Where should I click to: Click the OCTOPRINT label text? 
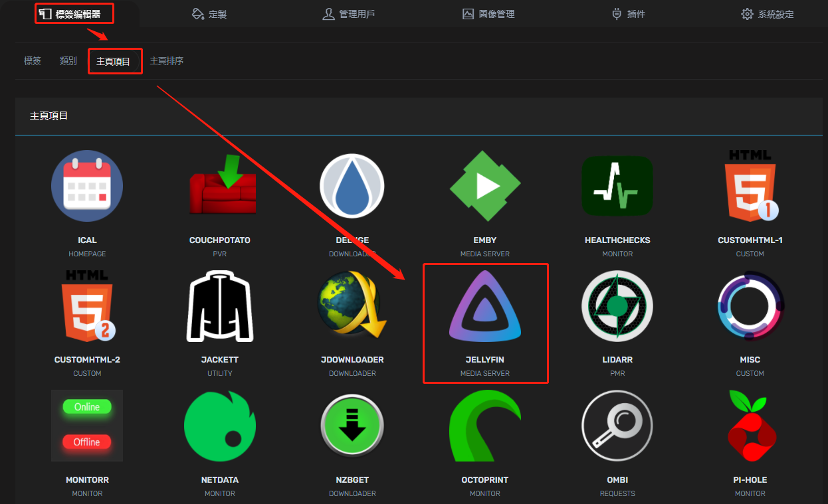pos(485,480)
